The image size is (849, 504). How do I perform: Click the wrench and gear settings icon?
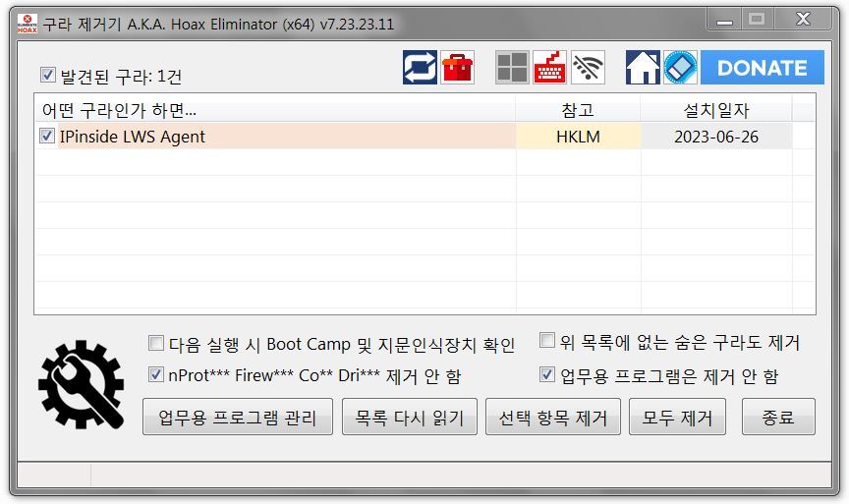pos(82,384)
